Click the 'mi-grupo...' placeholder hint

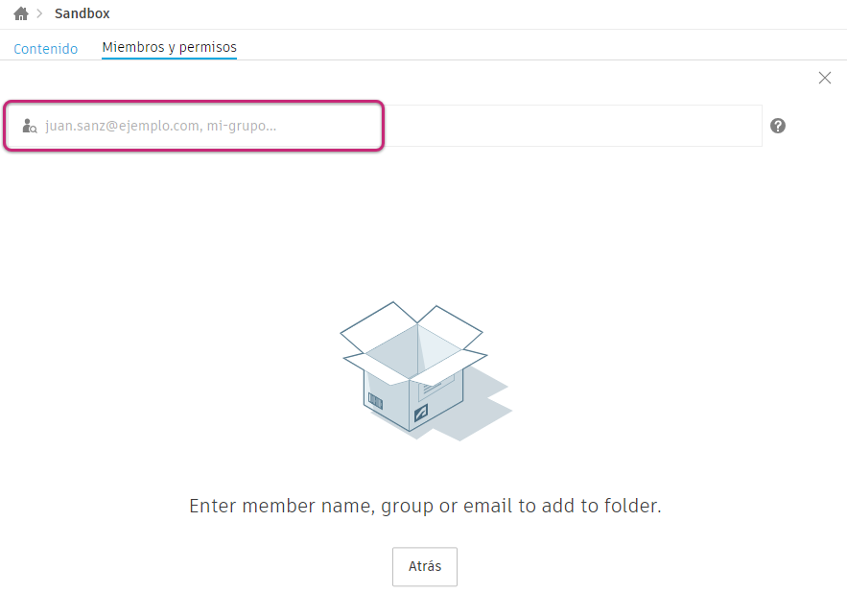[242, 126]
